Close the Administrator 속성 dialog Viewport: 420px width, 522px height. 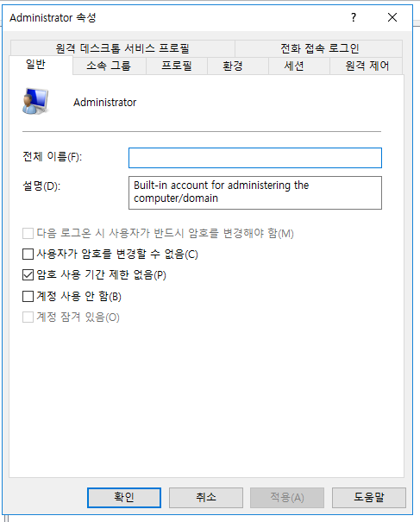[392, 17]
